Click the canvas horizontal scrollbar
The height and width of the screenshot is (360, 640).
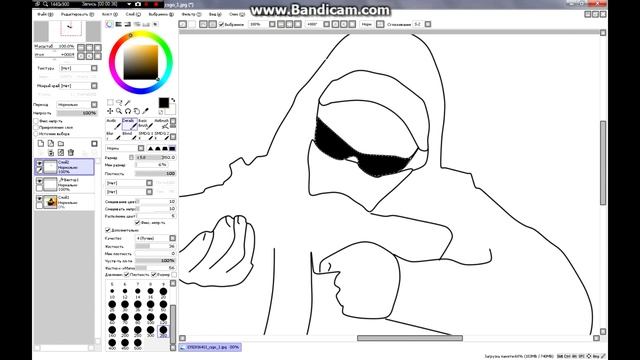click(410, 338)
